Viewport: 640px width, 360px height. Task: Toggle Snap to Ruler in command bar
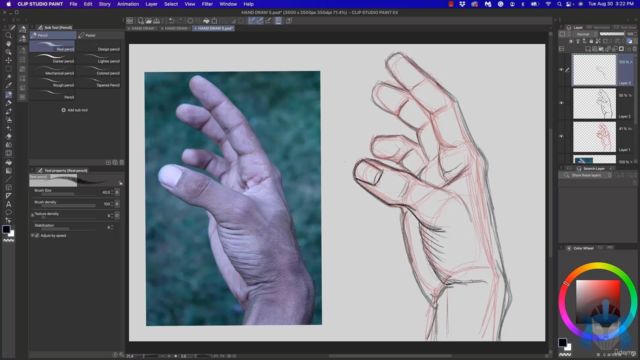[x=252, y=21]
